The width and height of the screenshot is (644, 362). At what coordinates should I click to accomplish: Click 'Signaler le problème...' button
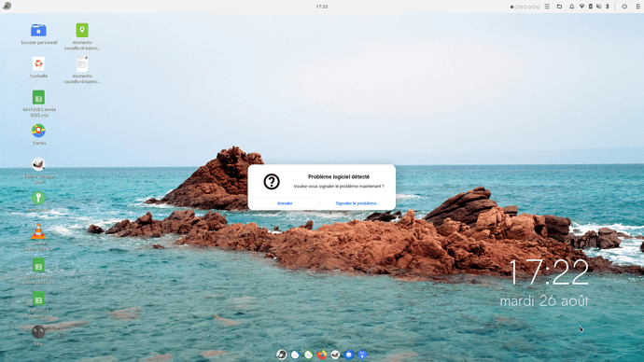coord(357,203)
